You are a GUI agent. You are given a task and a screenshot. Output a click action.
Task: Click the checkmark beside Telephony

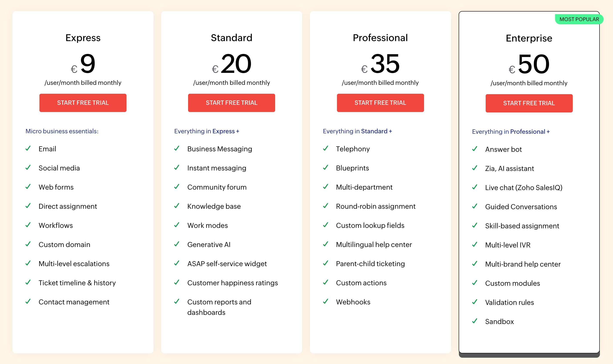click(326, 149)
